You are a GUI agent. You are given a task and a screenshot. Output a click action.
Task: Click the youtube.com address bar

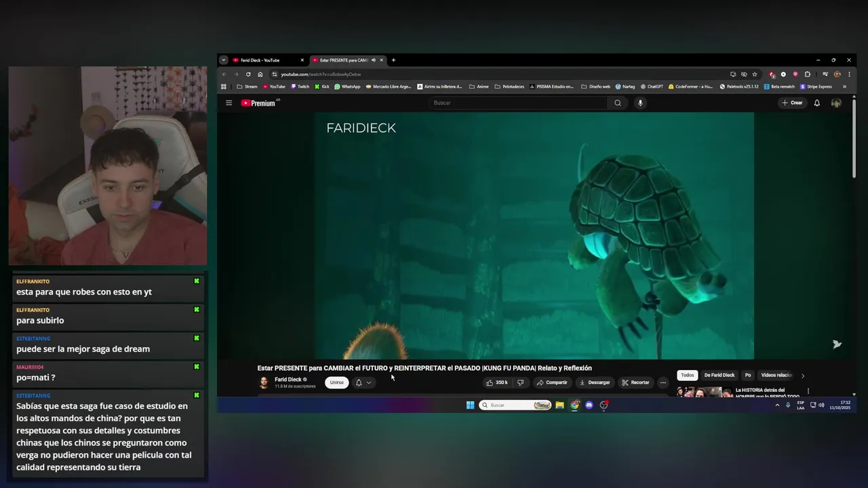click(x=498, y=75)
